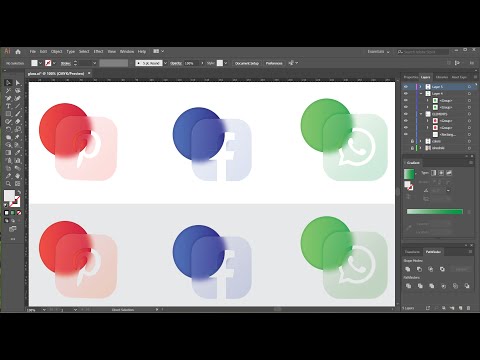Viewport: 480px width, 360px height.
Task: Select the Paintbrush tool
Action: click(18, 114)
